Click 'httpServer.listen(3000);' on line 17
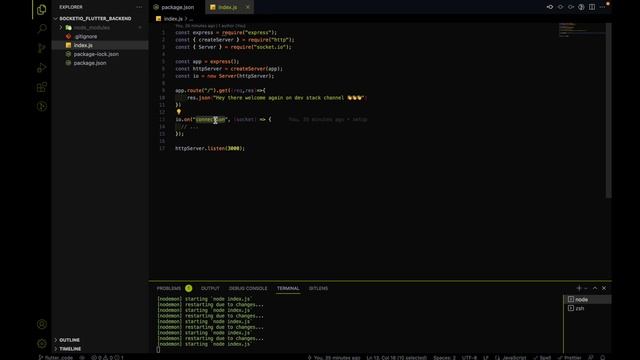The height and width of the screenshot is (360, 640). pyautogui.click(x=210, y=148)
